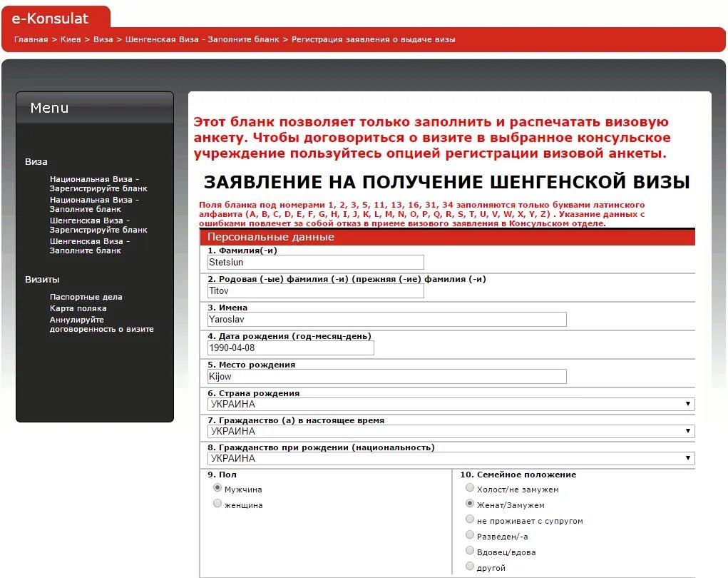
Task: Click the Персональные данные section header
Action: pos(447,237)
